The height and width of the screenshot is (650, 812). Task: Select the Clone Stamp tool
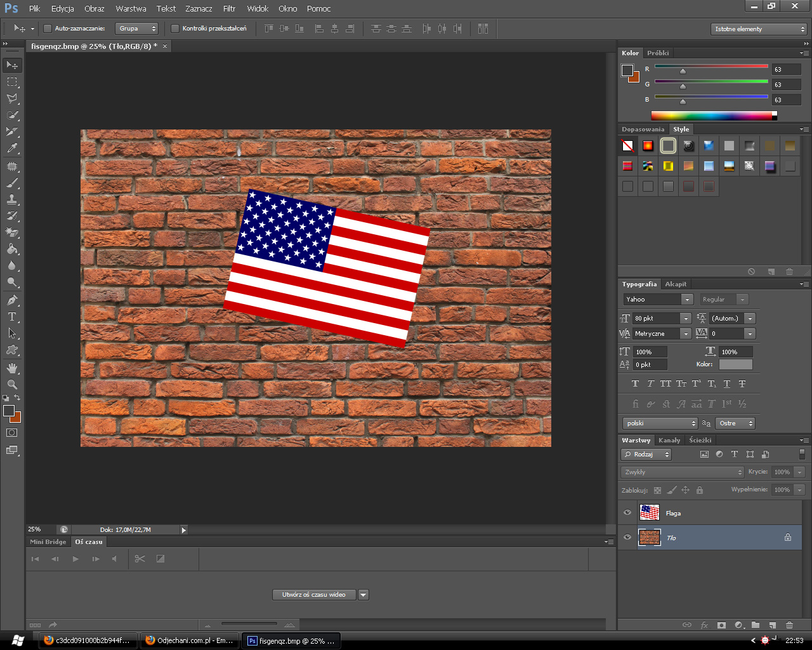(x=12, y=199)
